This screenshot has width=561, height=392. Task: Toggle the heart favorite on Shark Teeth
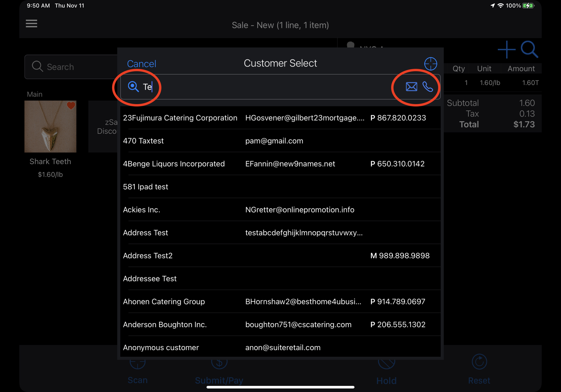pyautogui.click(x=71, y=106)
